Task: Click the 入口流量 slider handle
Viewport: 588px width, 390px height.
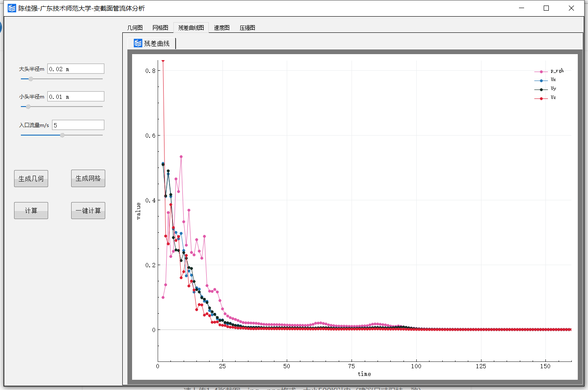Action: pos(62,135)
